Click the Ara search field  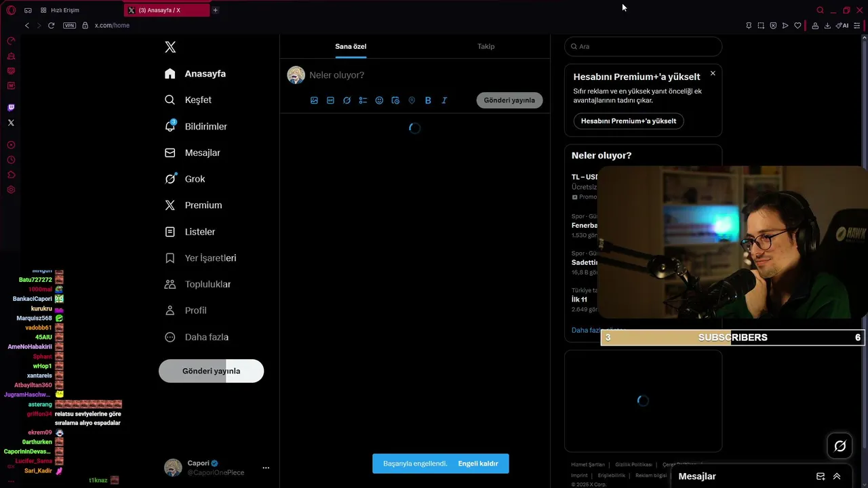point(643,46)
